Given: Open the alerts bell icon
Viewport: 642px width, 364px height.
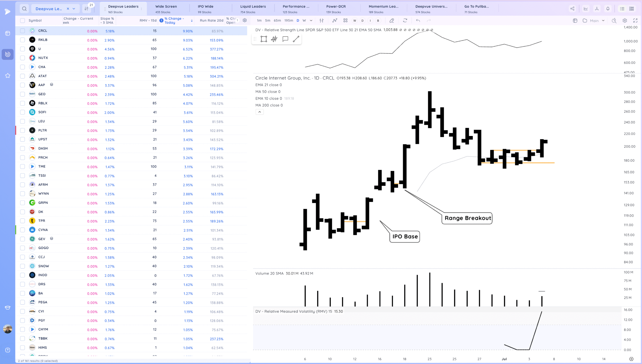Looking at the screenshot, I should click(608, 9).
